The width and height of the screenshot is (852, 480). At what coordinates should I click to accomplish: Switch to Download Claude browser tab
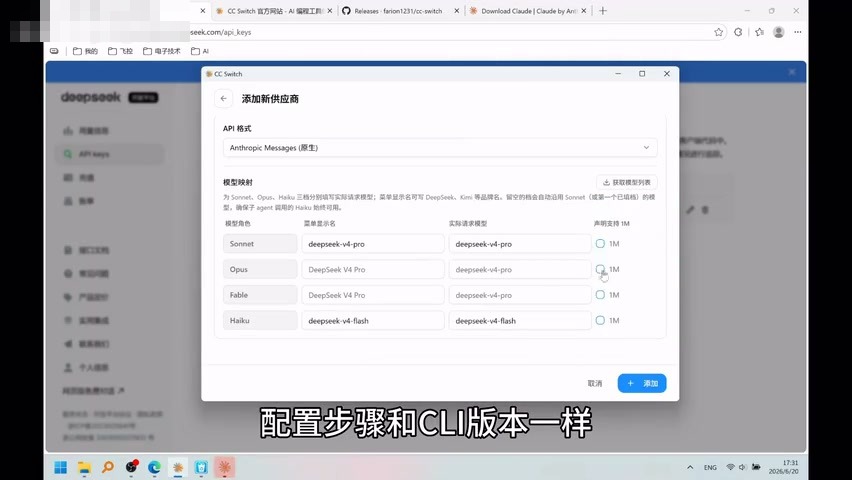[527, 11]
